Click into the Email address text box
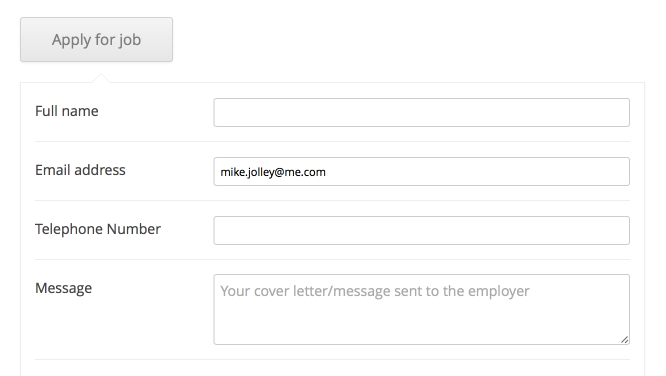The image size is (666, 376). [x=421, y=172]
